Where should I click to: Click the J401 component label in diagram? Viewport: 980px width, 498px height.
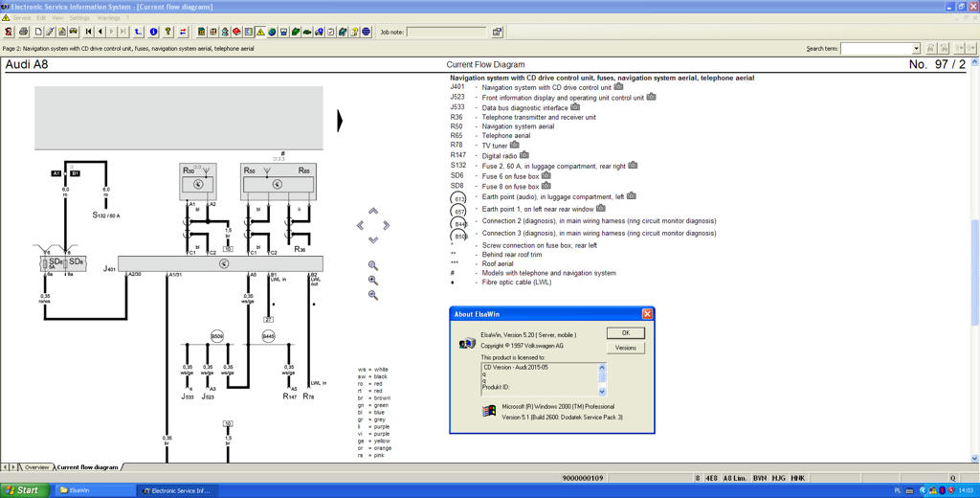[x=109, y=269]
